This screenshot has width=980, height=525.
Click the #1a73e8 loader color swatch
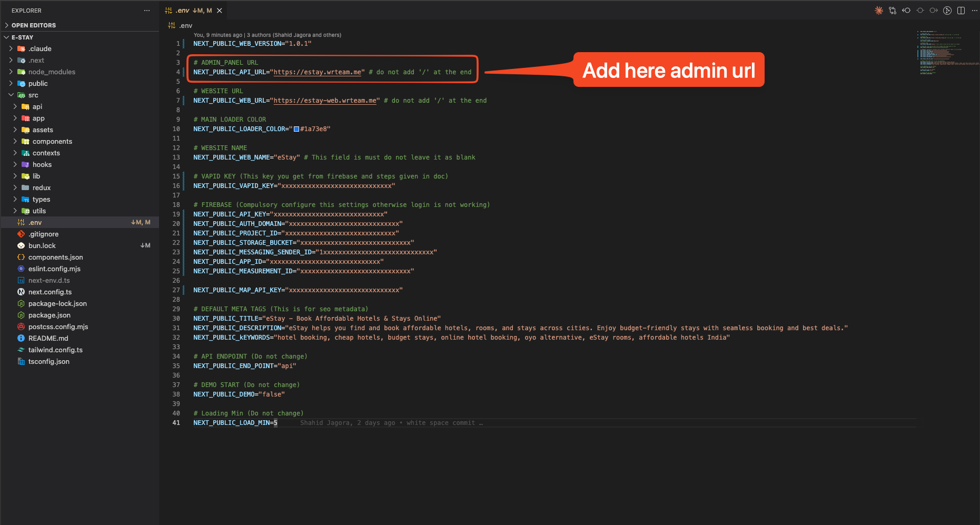coord(296,129)
